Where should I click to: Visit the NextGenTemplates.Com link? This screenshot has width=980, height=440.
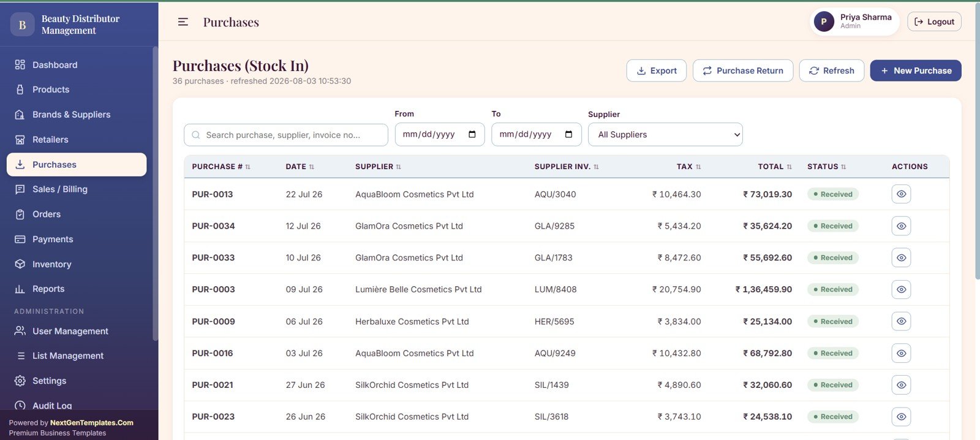click(92, 423)
